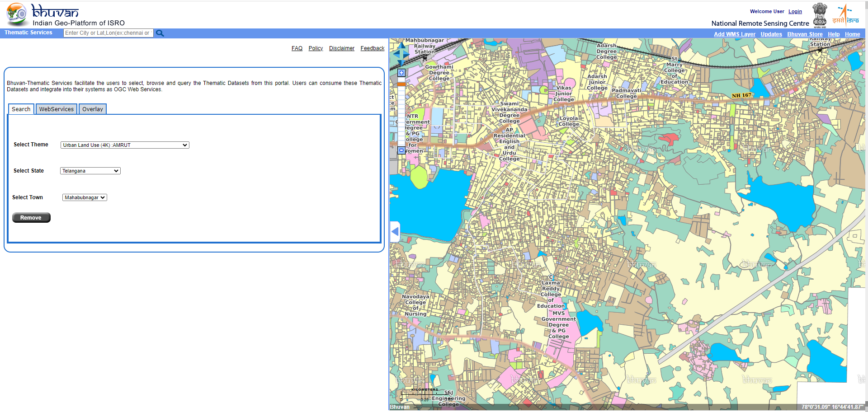Click the top-right Railway Station icon
The width and height of the screenshot is (868, 412).
(x=820, y=50)
